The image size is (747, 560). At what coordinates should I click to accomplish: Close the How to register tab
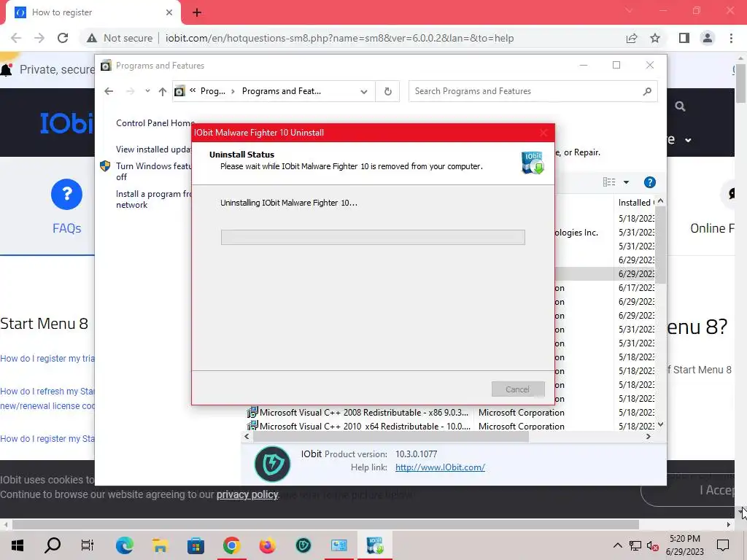(169, 12)
